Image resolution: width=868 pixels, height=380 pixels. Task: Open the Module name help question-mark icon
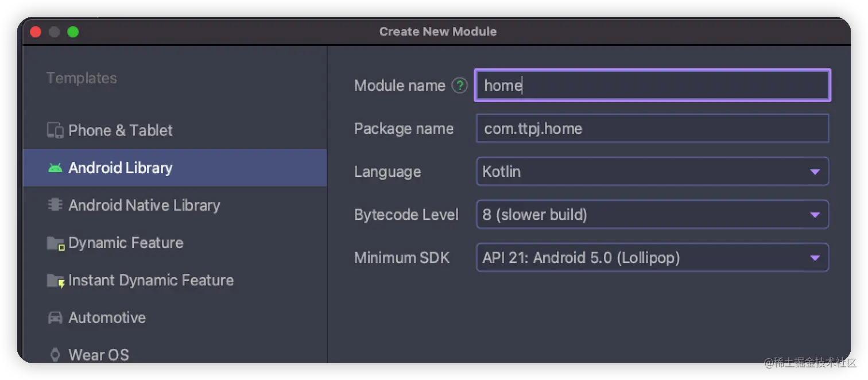(x=459, y=86)
